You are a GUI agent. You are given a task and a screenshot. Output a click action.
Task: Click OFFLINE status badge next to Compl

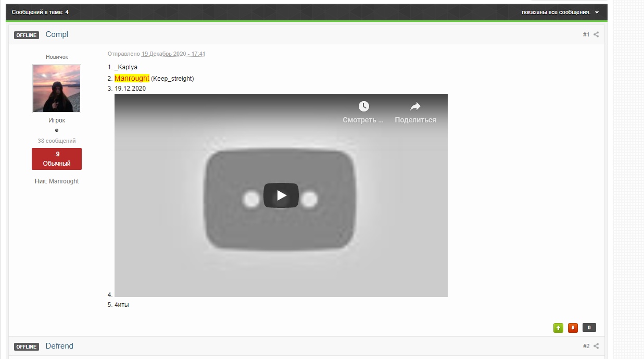coord(27,35)
